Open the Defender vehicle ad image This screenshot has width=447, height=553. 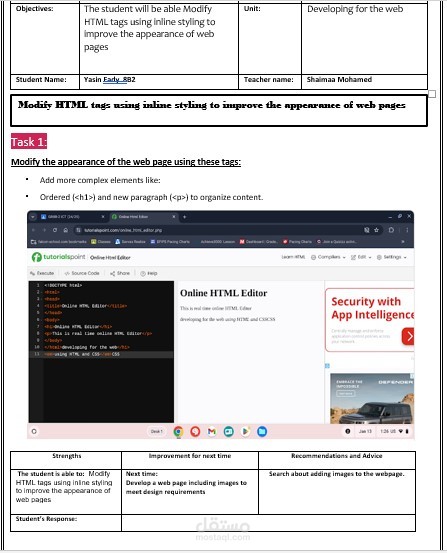click(372, 399)
